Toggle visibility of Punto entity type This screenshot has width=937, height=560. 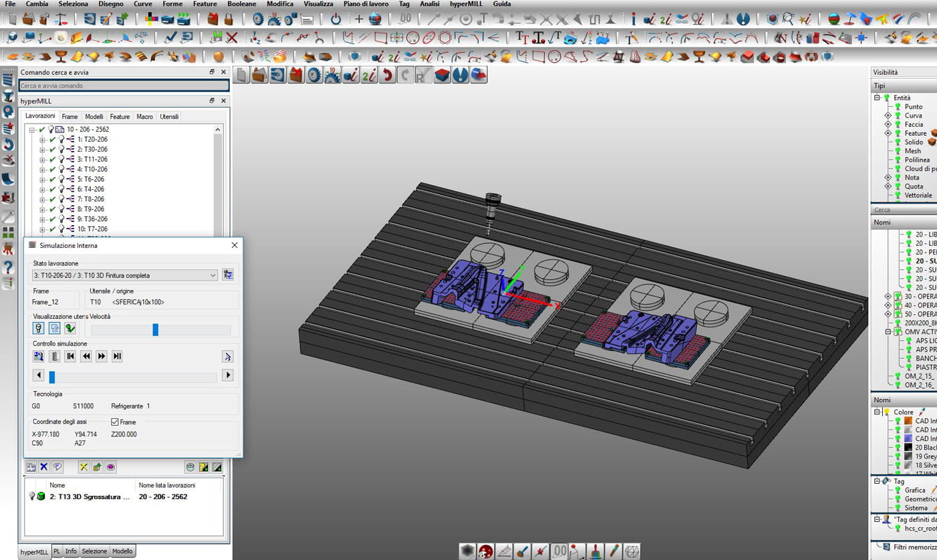pos(898,107)
